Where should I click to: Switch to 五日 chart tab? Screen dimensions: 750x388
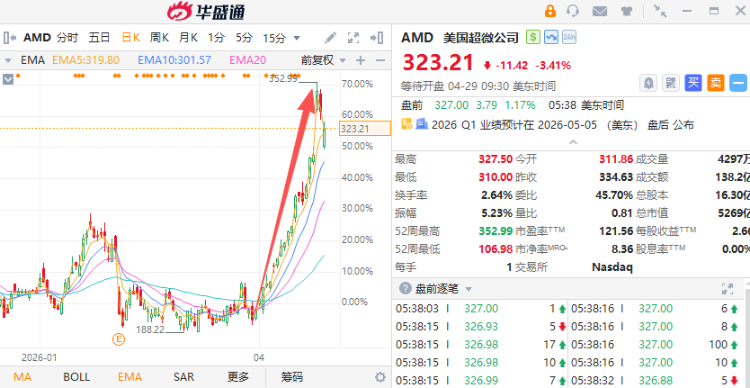click(x=99, y=37)
